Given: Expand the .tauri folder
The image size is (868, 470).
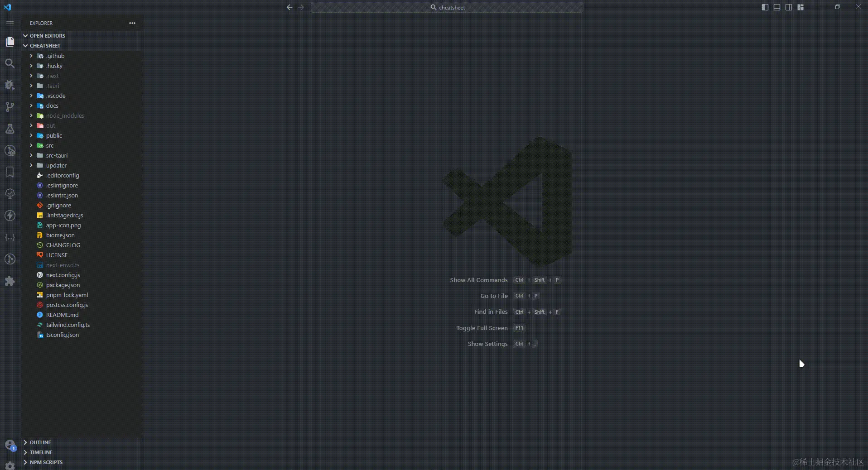Looking at the screenshot, I should 82,86.
